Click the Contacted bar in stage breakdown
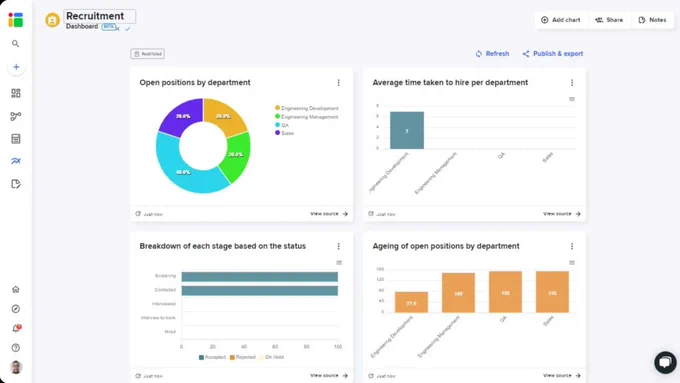 click(259, 291)
